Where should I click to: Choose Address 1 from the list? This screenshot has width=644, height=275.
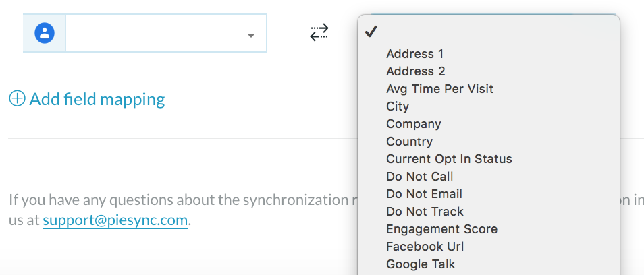point(488,54)
